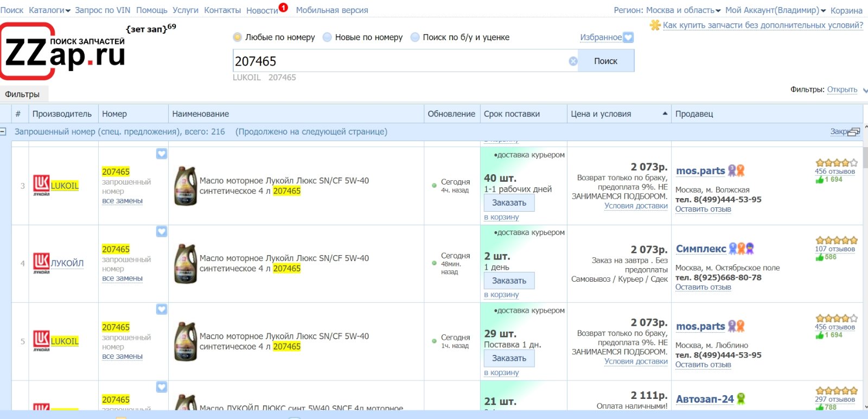The width and height of the screenshot is (868, 419).
Task: Collapse the 'Запрошенный номер' group
Action: [3, 131]
